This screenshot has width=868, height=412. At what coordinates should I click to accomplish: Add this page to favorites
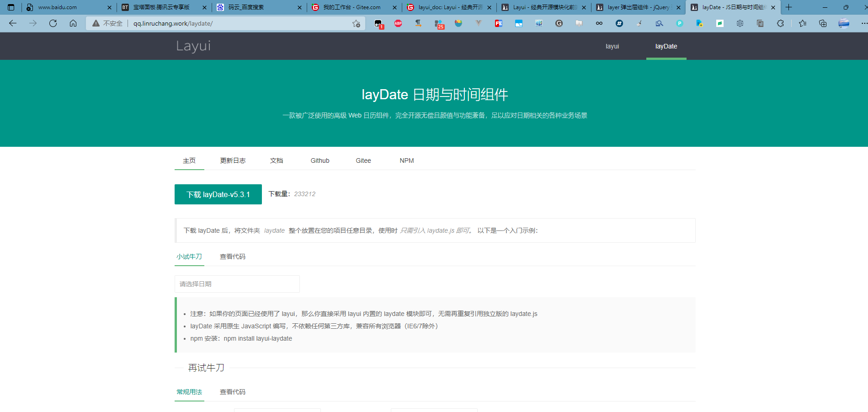coord(357,23)
